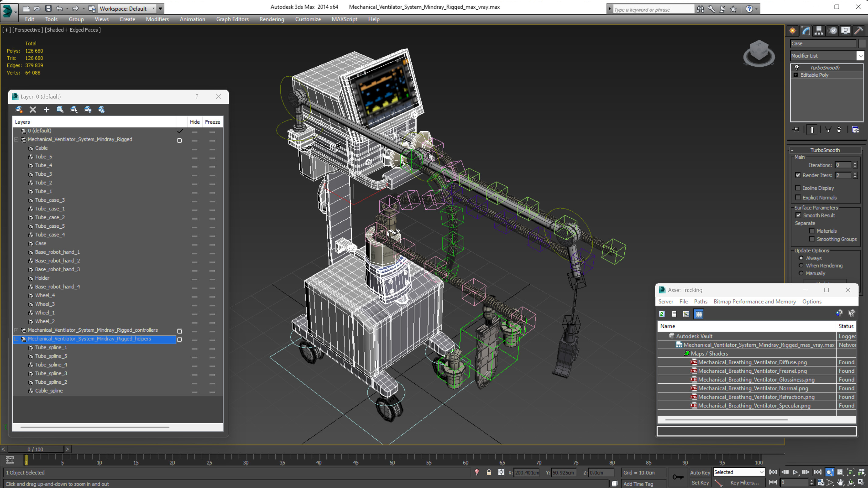Click the Refresh icon in Asset Tracking
The image size is (868, 488).
[x=662, y=314]
